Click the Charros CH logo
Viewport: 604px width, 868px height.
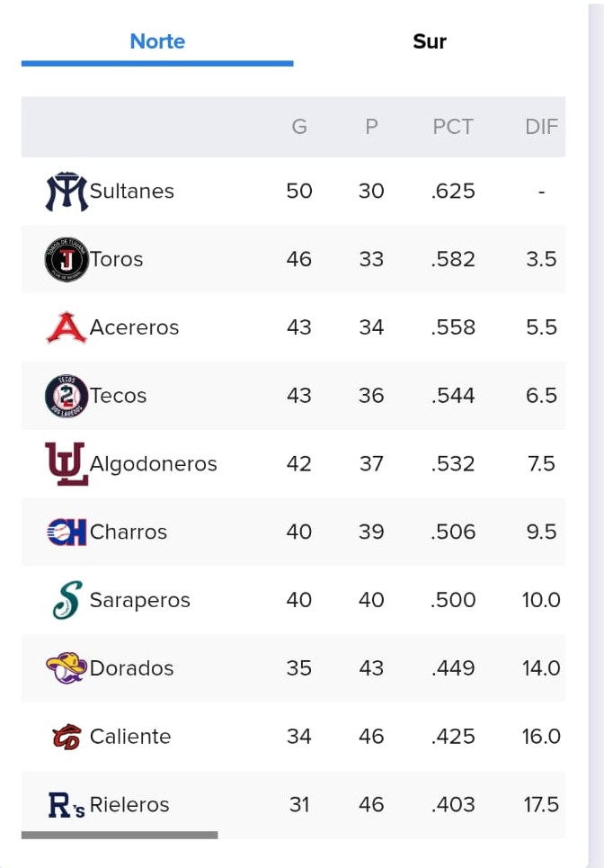point(67,532)
